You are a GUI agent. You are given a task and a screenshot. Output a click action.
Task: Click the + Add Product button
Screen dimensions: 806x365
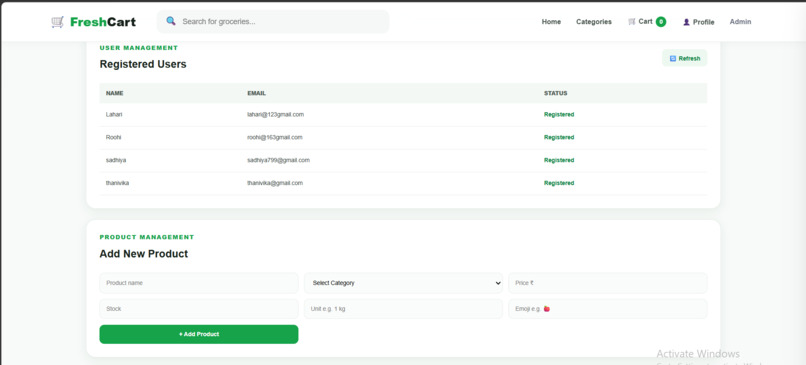click(x=199, y=334)
